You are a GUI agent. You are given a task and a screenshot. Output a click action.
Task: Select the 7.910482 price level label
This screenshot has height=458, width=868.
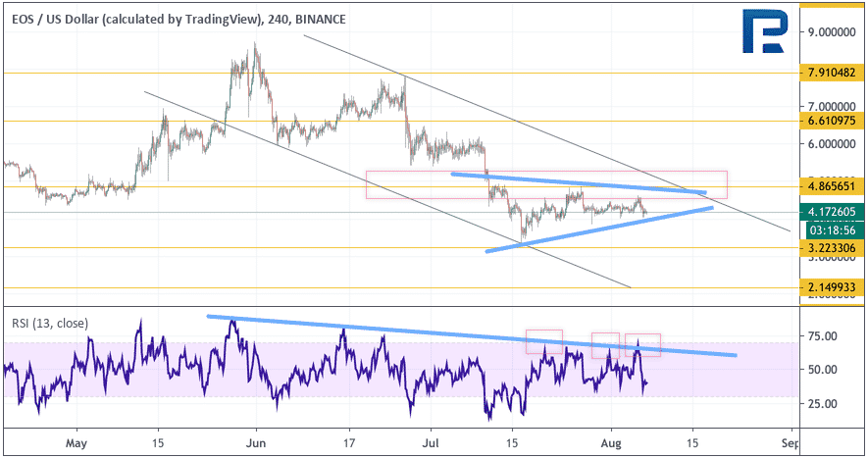click(x=832, y=73)
